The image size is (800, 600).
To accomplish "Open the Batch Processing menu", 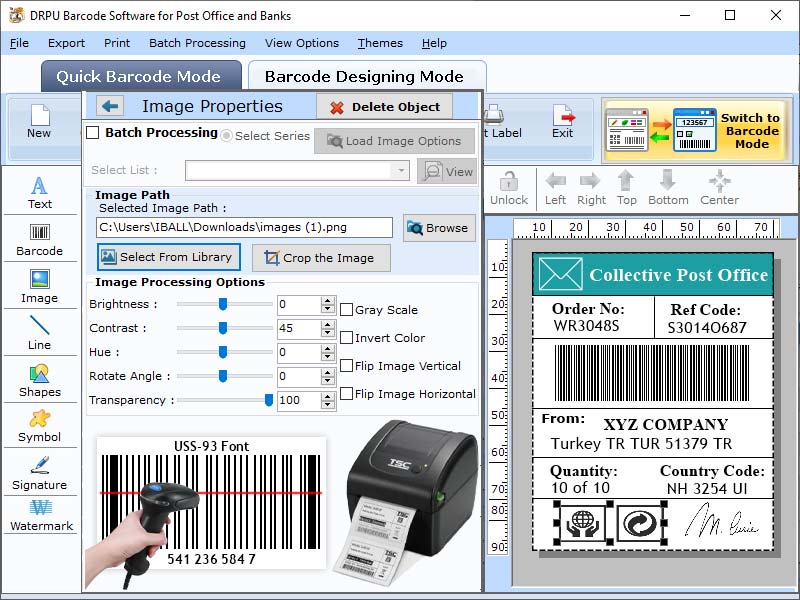I will click(197, 43).
